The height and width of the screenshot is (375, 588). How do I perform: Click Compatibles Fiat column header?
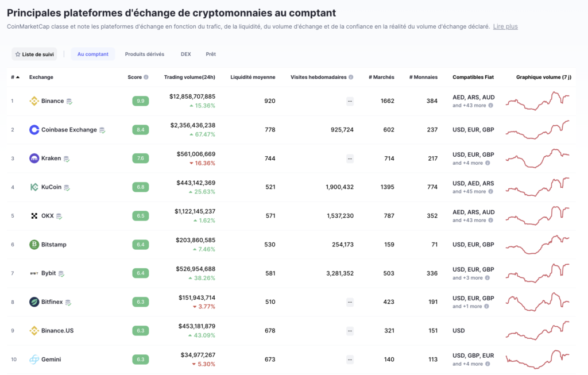click(473, 78)
